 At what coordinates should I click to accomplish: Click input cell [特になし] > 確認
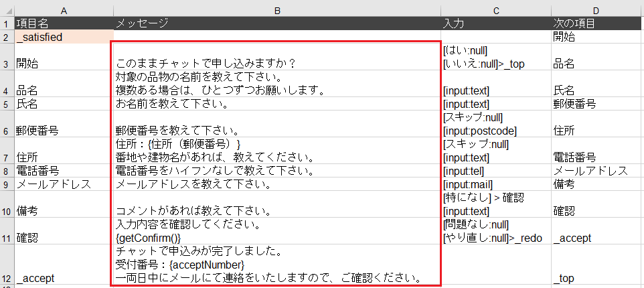tap(496, 204)
